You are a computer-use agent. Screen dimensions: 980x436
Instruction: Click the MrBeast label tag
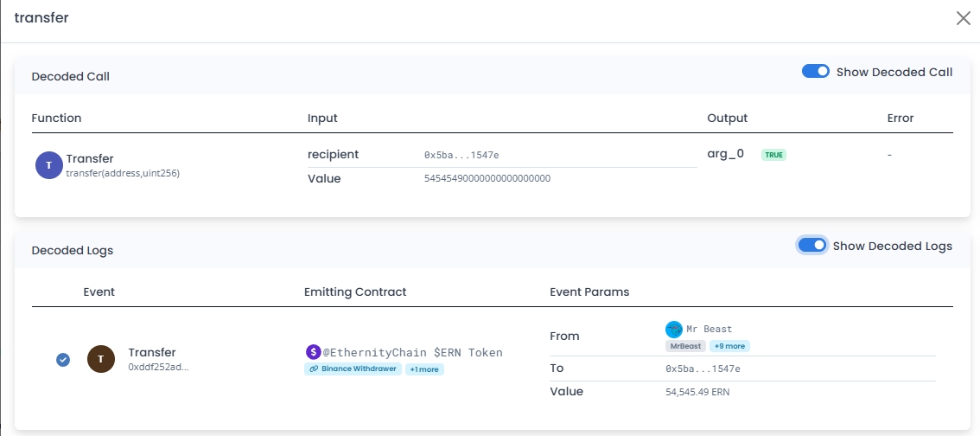(685, 346)
